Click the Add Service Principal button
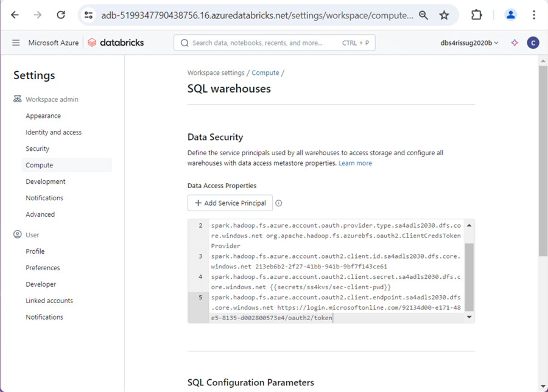The height and width of the screenshot is (392, 548). click(x=230, y=203)
